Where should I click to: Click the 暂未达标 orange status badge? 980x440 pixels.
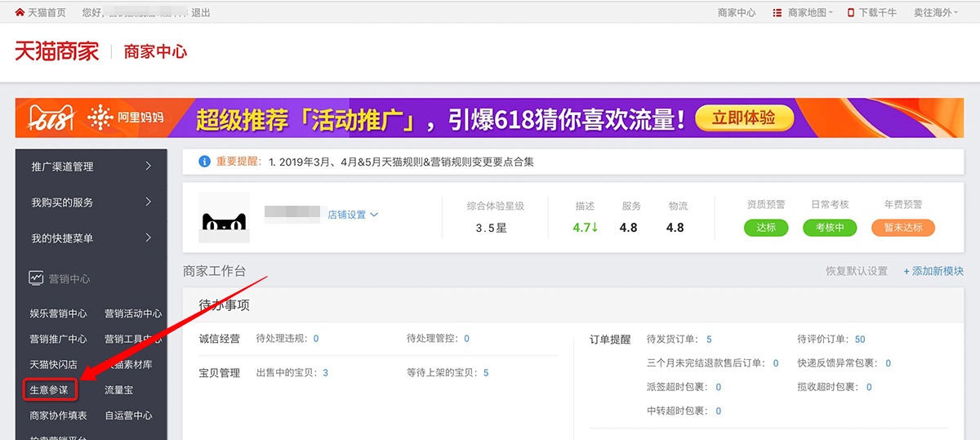click(902, 228)
